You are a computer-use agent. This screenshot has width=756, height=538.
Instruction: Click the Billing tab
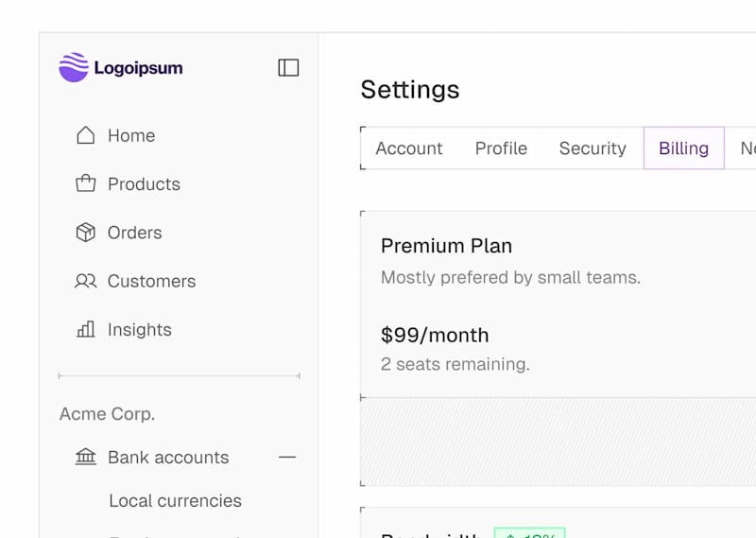(683, 148)
